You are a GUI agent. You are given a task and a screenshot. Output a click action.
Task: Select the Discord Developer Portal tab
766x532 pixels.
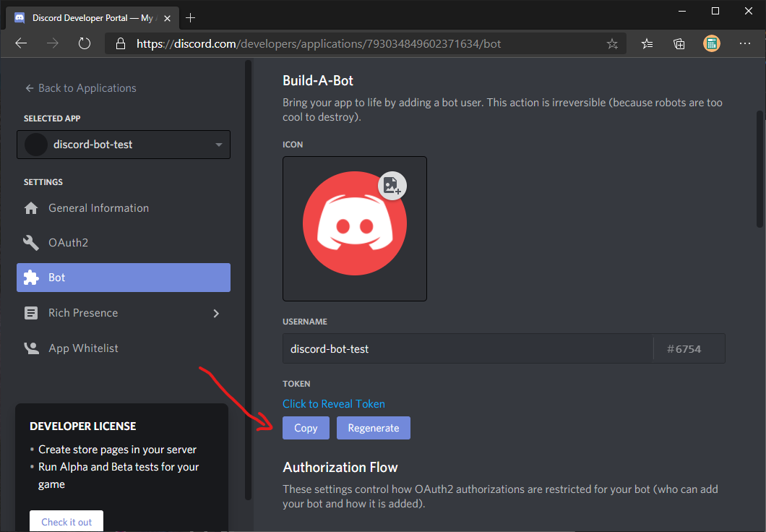[x=92, y=18]
